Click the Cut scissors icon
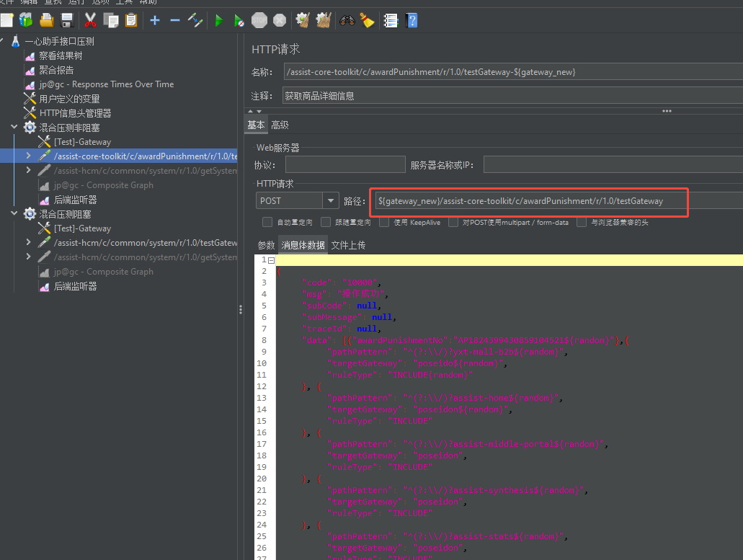743x560 pixels. tap(91, 20)
